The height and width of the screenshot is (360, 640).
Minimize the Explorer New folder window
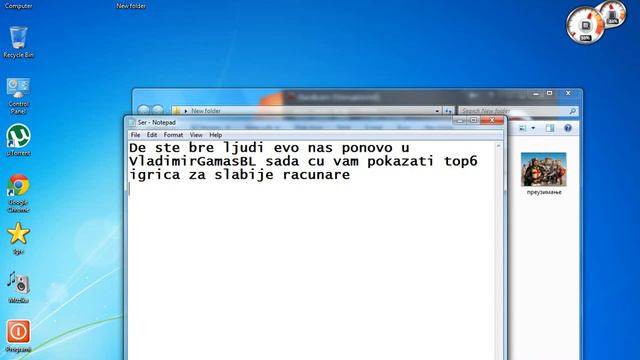click(x=536, y=93)
